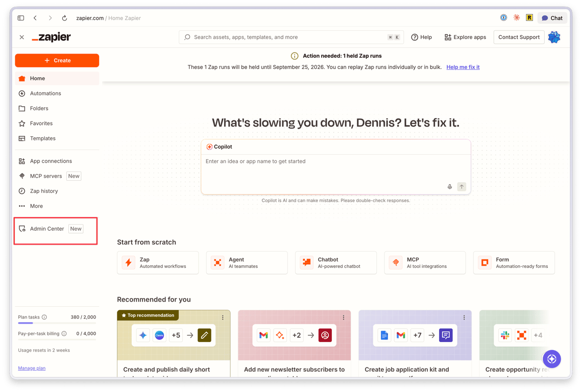Open options menu on newsletter subscribers card
This screenshot has width=582, height=392.
point(344,317)
